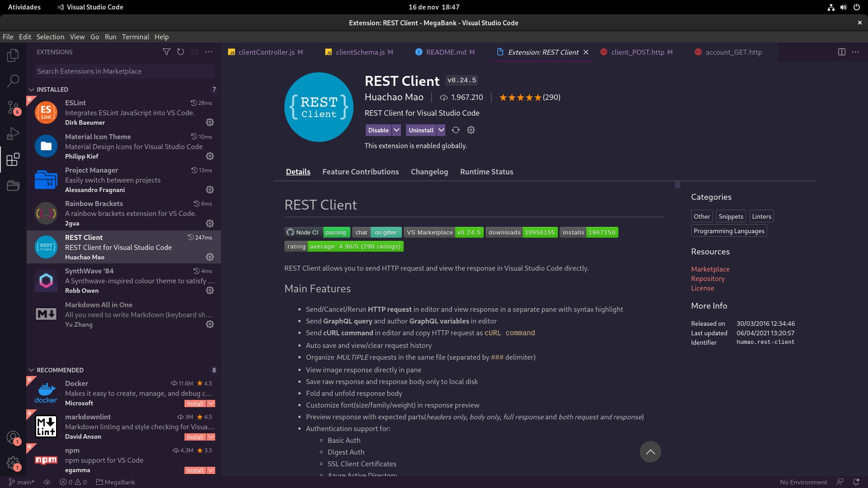Open Runtime Status tab
The width and height of the screenshot is (868, 488).
click(486, 172)
